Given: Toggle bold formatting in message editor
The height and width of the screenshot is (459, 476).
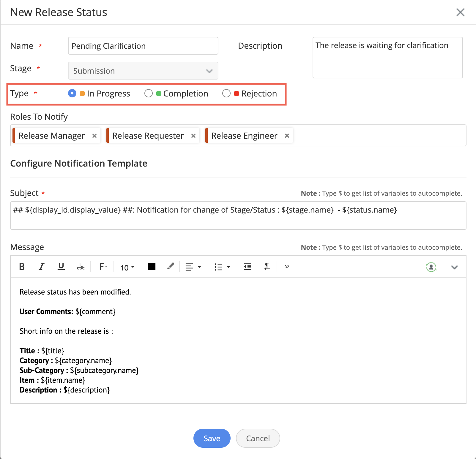Looking at the screenshot, I should (x=22, y=267).
